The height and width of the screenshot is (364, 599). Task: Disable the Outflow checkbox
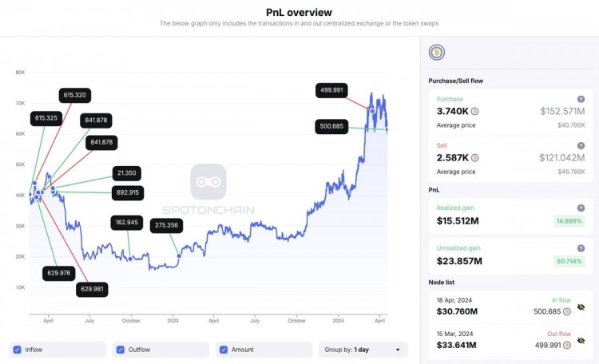click(x=121, y=350)
